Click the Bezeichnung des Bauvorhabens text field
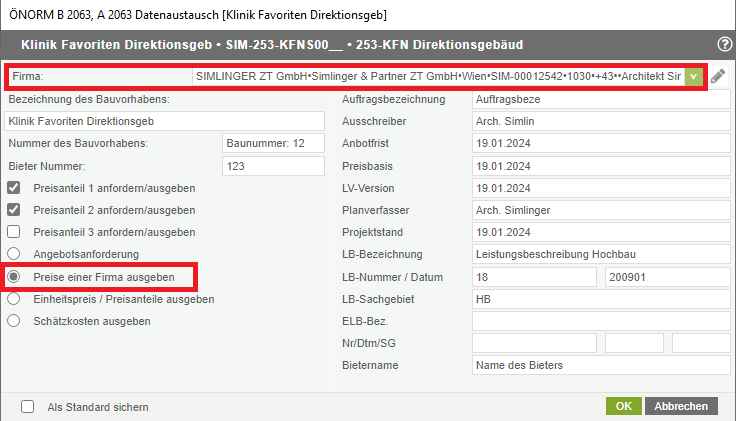Screen dimensions: 736x421 click(165, 121)
